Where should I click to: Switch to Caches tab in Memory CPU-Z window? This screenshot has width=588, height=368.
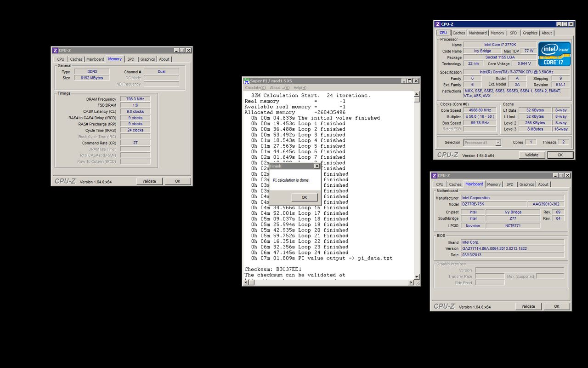click(x=76, y=59)
